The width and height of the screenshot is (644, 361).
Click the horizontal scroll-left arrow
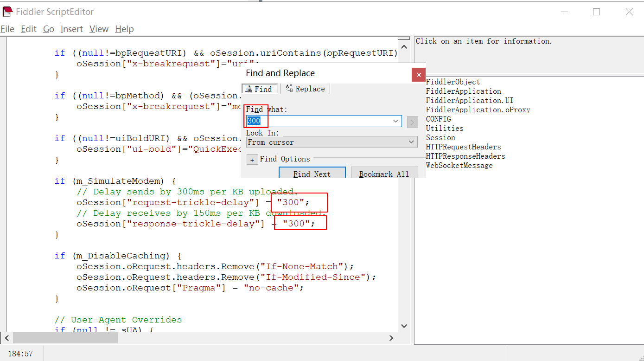pos(6,338)
